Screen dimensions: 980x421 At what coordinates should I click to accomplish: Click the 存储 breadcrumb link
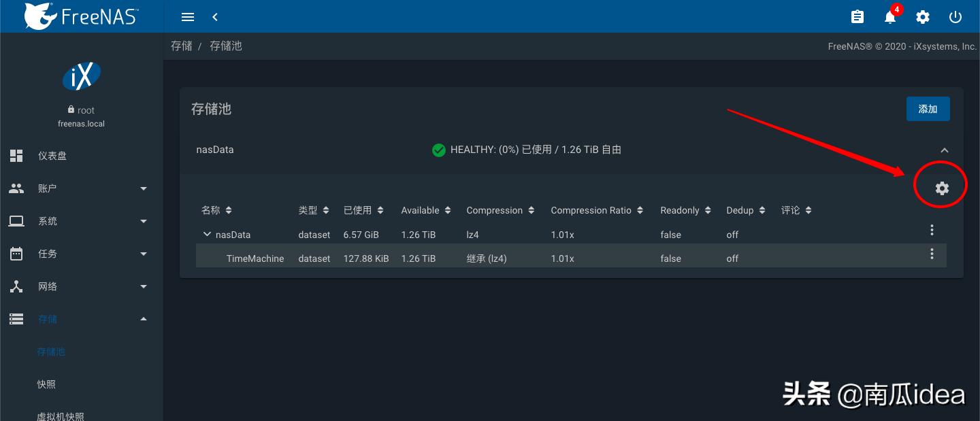182,46
